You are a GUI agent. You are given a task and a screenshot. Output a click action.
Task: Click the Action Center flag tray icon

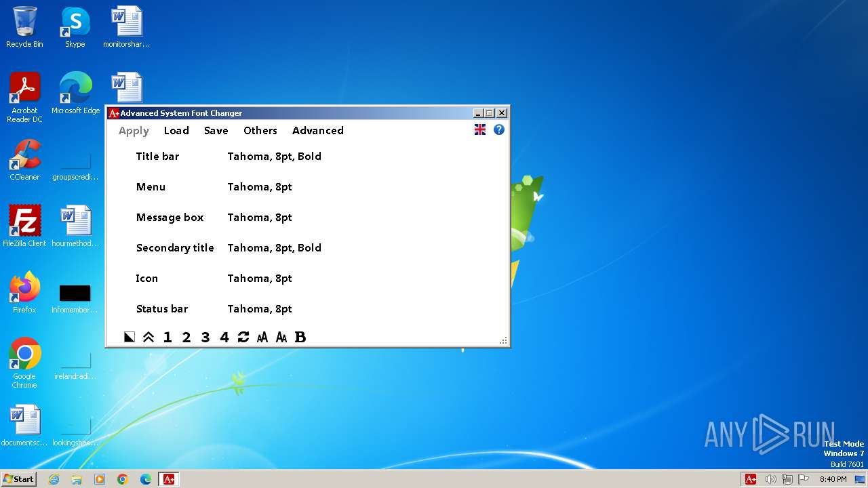pyautogui.click(x=804, y=479)
